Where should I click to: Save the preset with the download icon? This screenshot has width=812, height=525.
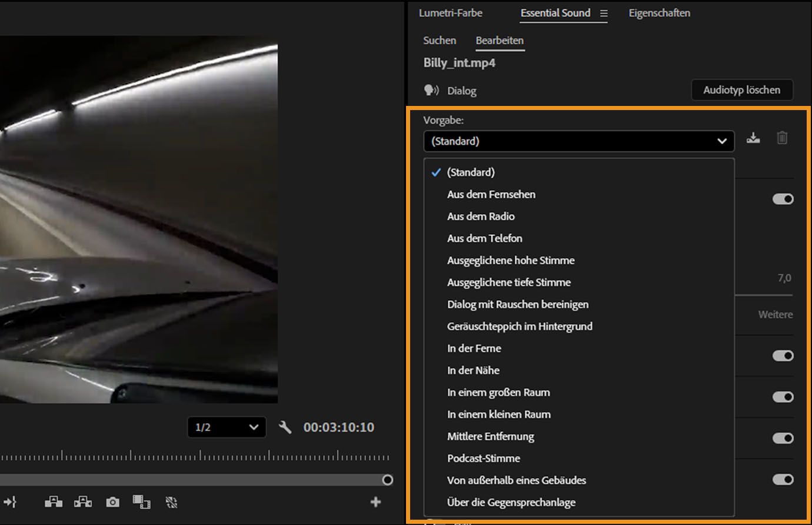click(x=753, y=138)
